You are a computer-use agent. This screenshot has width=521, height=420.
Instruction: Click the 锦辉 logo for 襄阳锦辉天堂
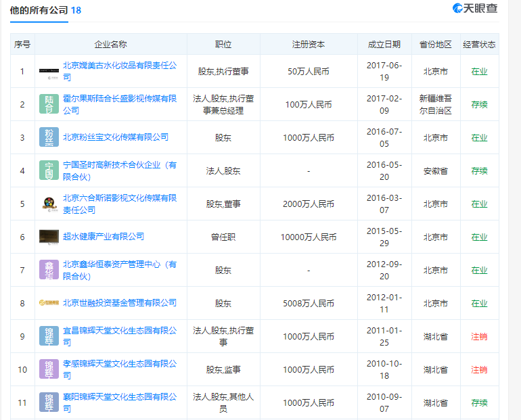[49, 402]
